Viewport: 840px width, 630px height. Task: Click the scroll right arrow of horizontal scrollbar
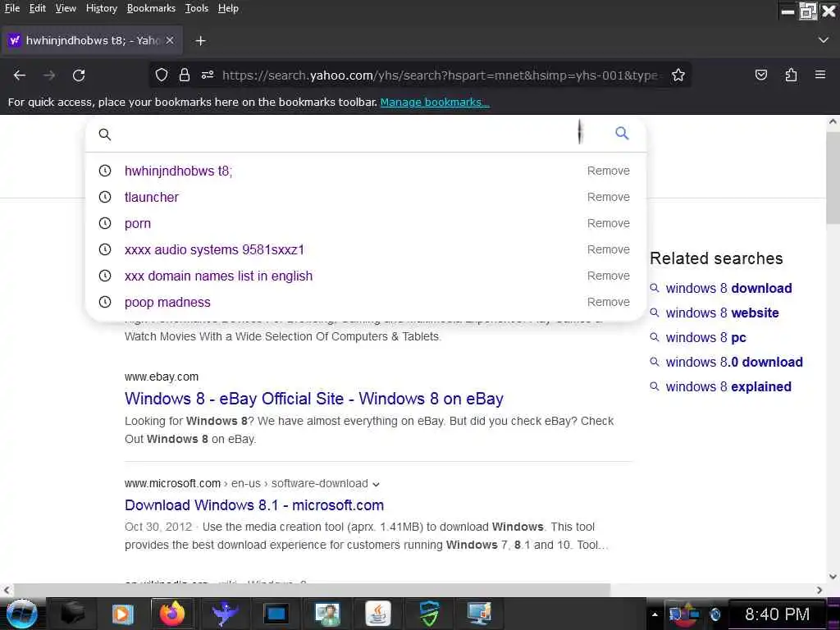[x=819, y=590]
